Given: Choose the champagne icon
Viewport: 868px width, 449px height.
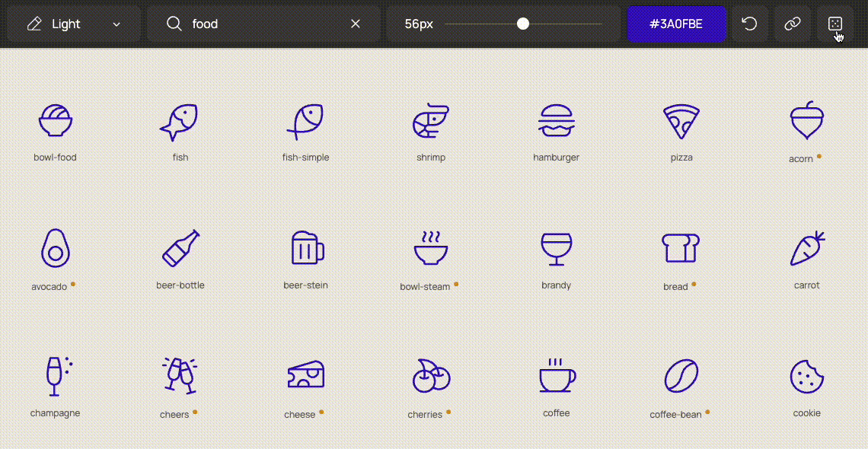Looking at the screenshot, I should pyautogui.click(x=56, y=376).
